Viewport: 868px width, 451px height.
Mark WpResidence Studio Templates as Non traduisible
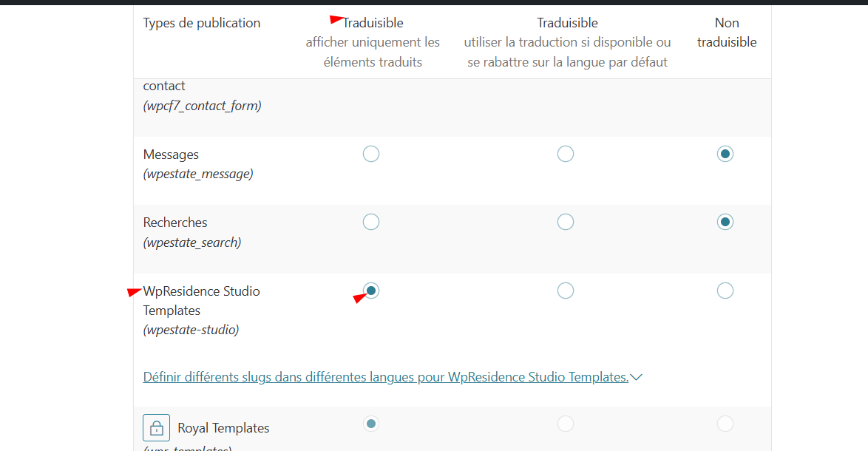pos(725,291)
